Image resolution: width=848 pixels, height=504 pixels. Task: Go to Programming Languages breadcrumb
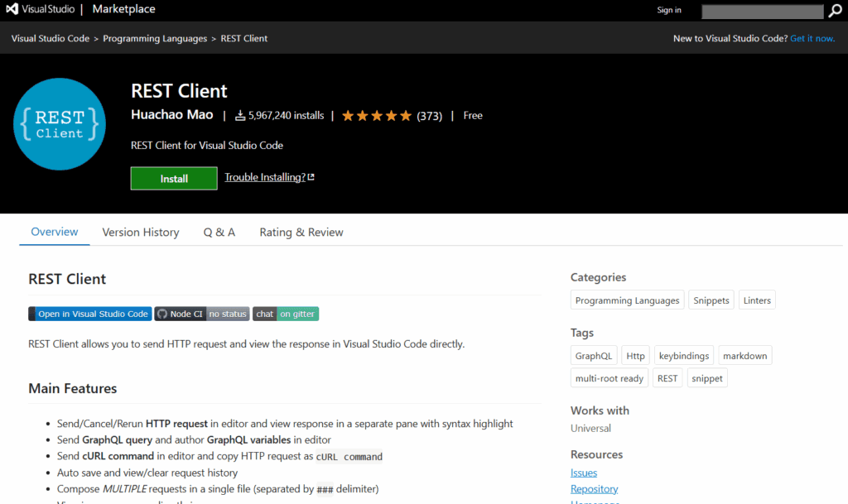tap(155, 38)
